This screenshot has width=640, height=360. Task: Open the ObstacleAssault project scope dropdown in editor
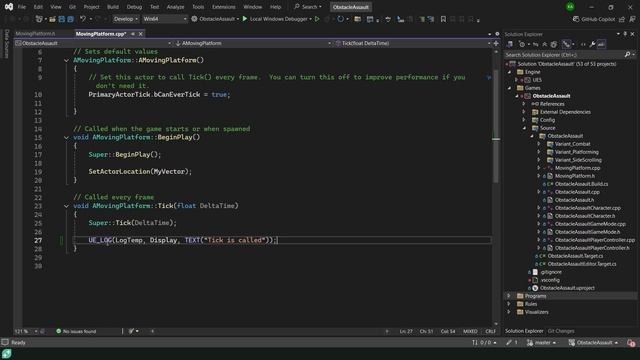(93, 43)
